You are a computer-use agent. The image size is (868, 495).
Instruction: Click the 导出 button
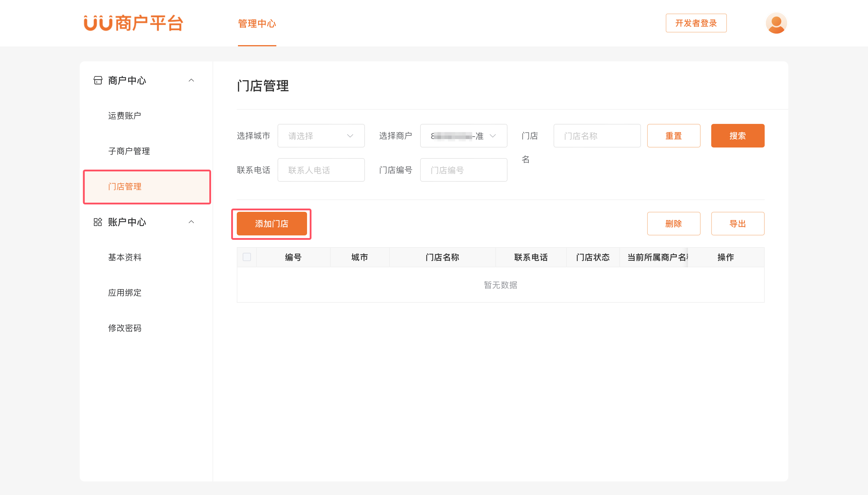737,224
